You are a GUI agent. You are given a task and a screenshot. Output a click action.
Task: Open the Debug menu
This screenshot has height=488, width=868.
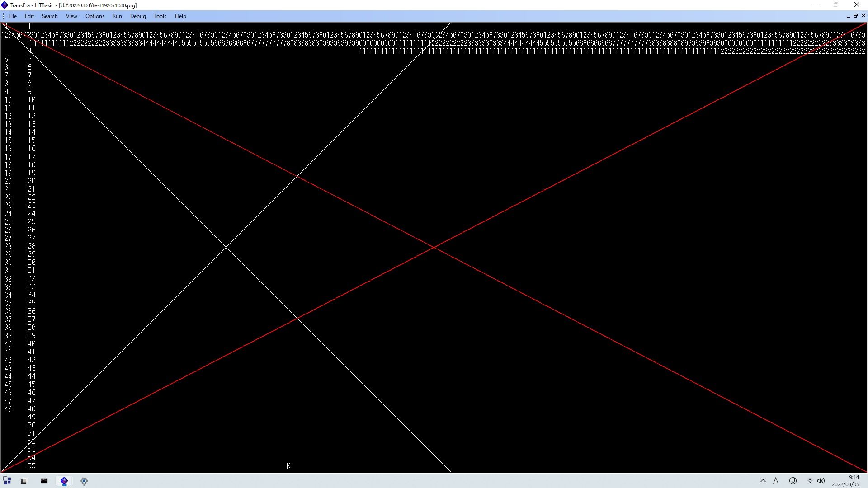point(138,16)
